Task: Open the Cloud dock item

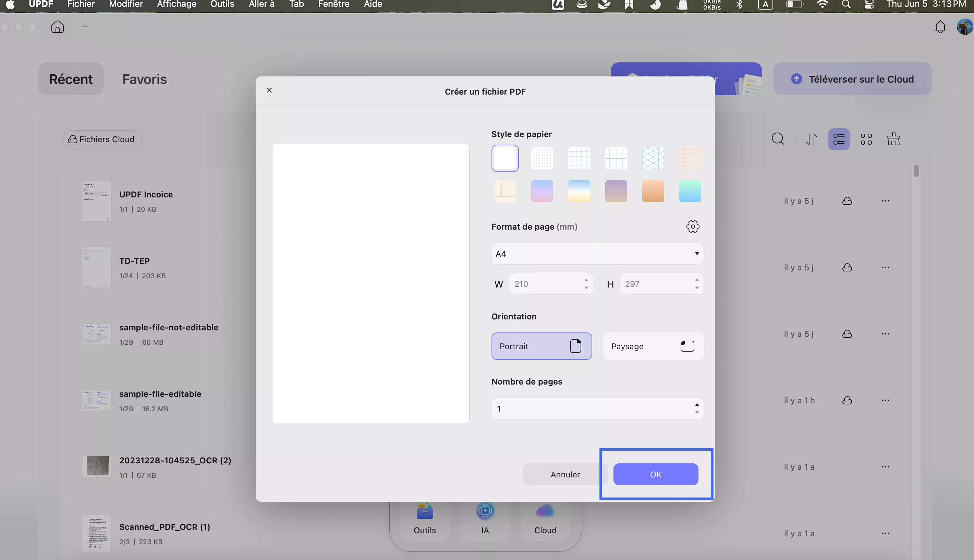Action: click(545, 519)
